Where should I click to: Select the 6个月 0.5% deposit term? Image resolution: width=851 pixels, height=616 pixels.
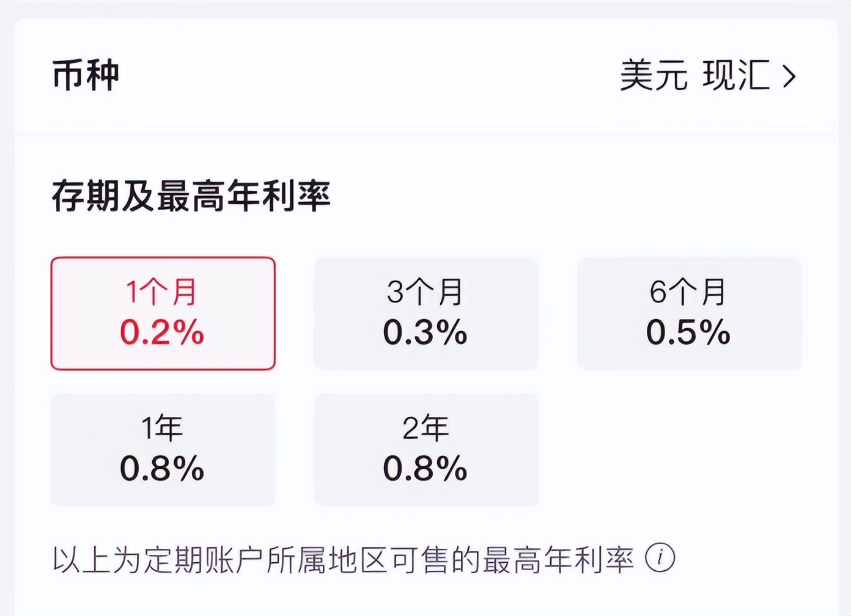coord(689,313)
